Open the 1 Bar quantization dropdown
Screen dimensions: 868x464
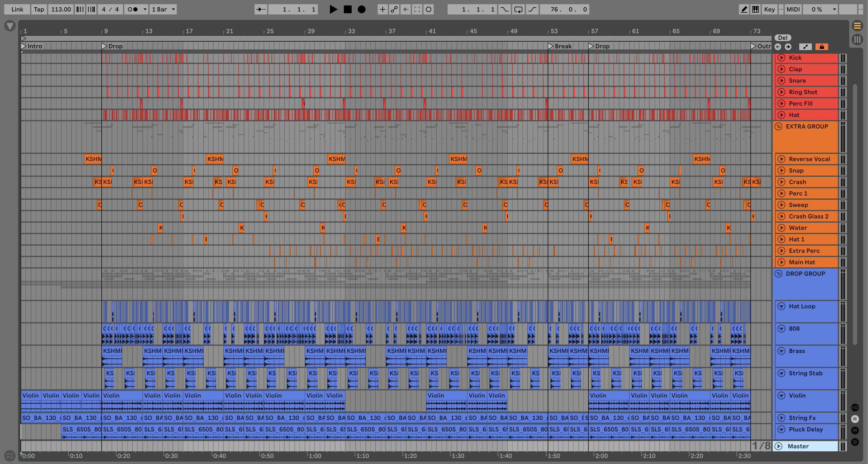163,9
